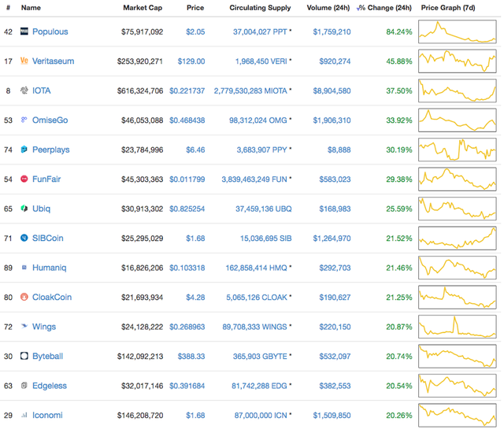Click the Ubiq coin logo icon
The height and width of the screenshot is (429, 504).
point(24,209)
